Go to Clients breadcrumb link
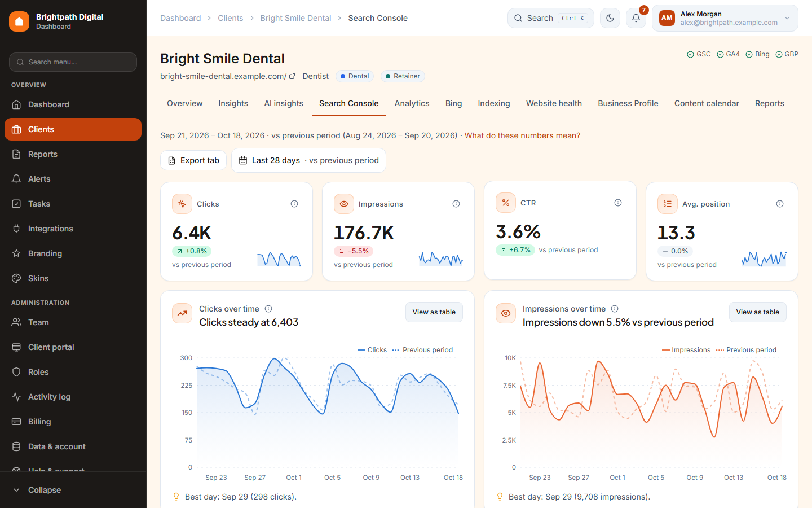Viewport: 812px width, 508px height. click(x=231, y=18)
